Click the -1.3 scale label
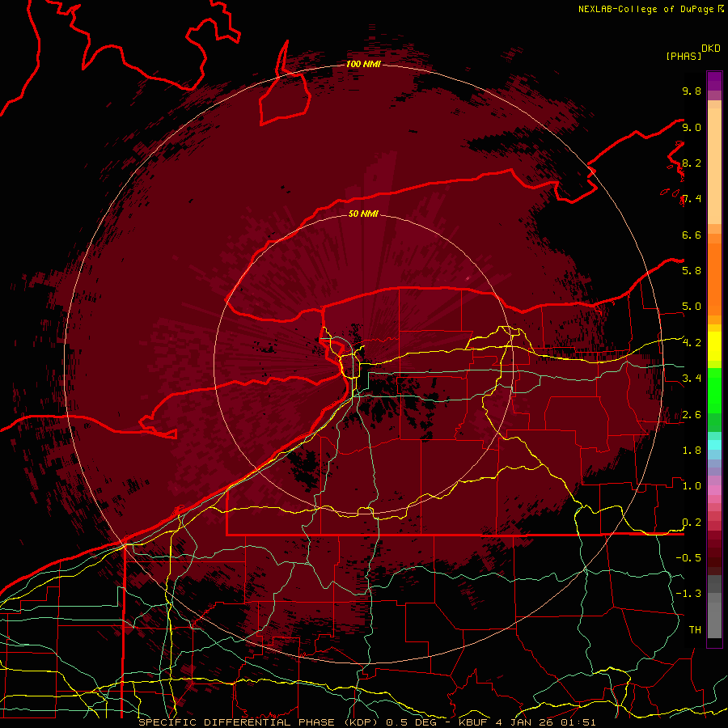This screenshot has width=728, height=728. (688, 594)
